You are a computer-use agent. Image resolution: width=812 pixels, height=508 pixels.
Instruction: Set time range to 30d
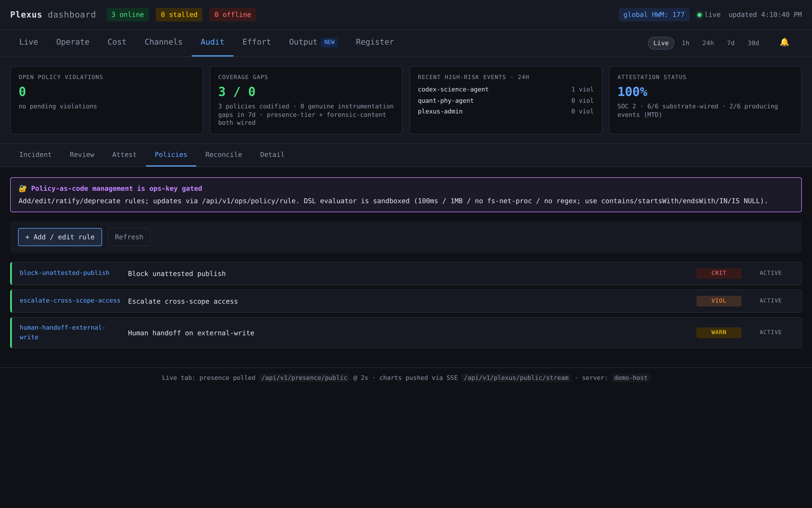(753, 43)
